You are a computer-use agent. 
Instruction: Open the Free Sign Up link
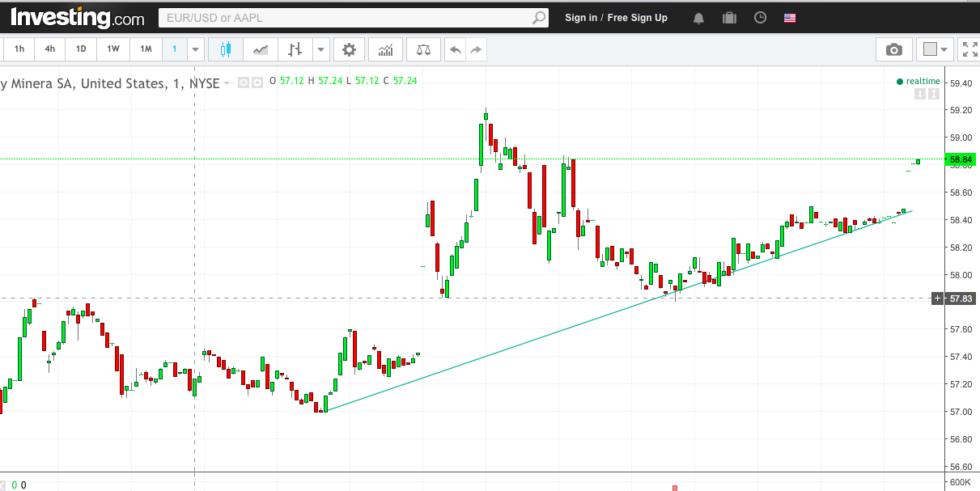(x=638, y=18)
